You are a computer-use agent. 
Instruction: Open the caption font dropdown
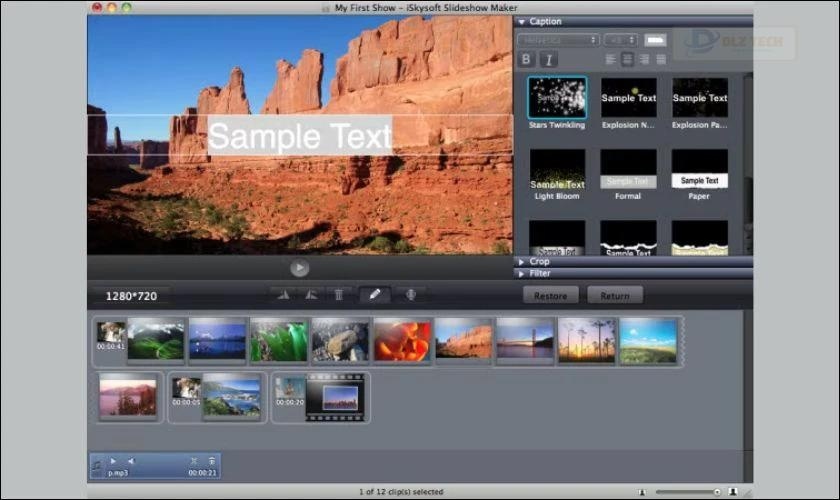tap(558, 40)
